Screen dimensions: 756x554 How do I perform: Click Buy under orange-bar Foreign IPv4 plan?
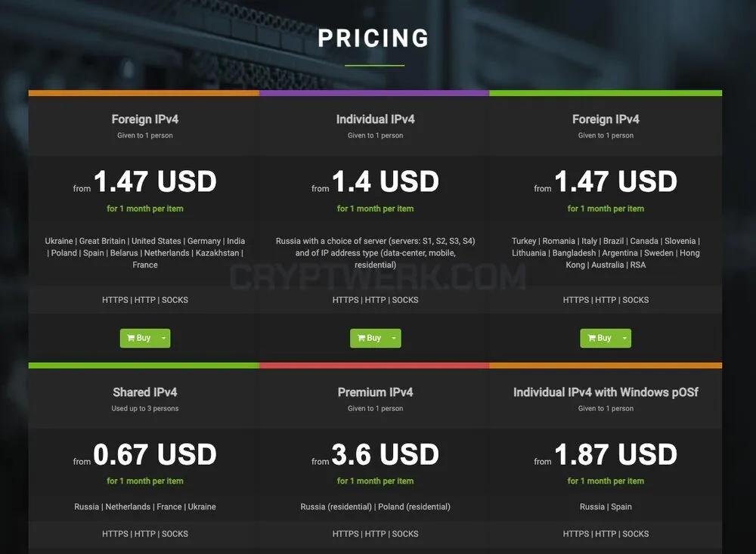click(x=138, y=338)
